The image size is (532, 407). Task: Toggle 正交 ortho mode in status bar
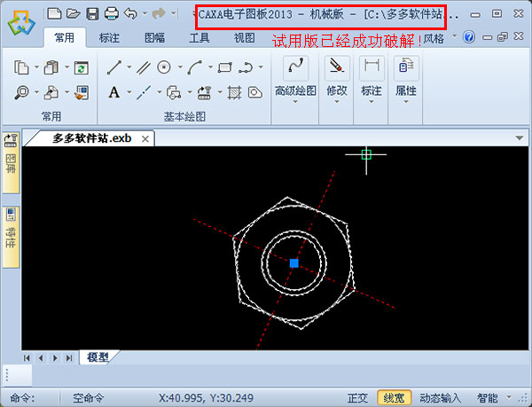[358, 398]
